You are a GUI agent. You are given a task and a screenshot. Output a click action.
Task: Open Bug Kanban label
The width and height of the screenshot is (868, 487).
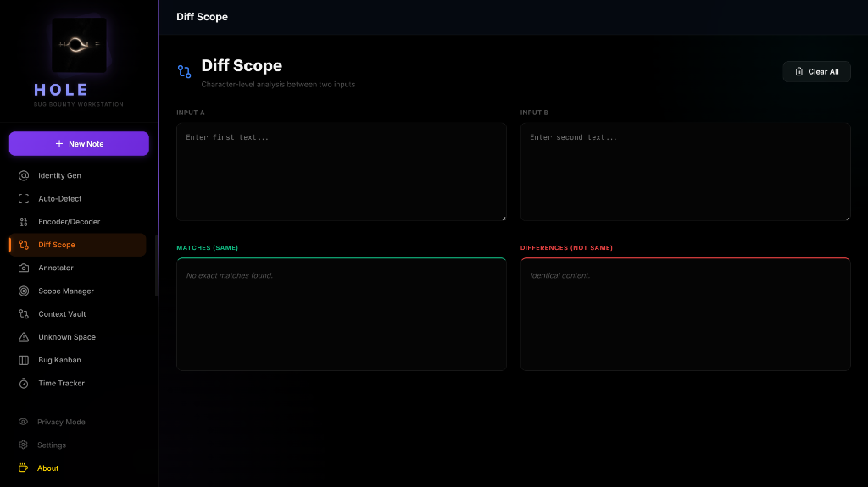coord(60,360)
